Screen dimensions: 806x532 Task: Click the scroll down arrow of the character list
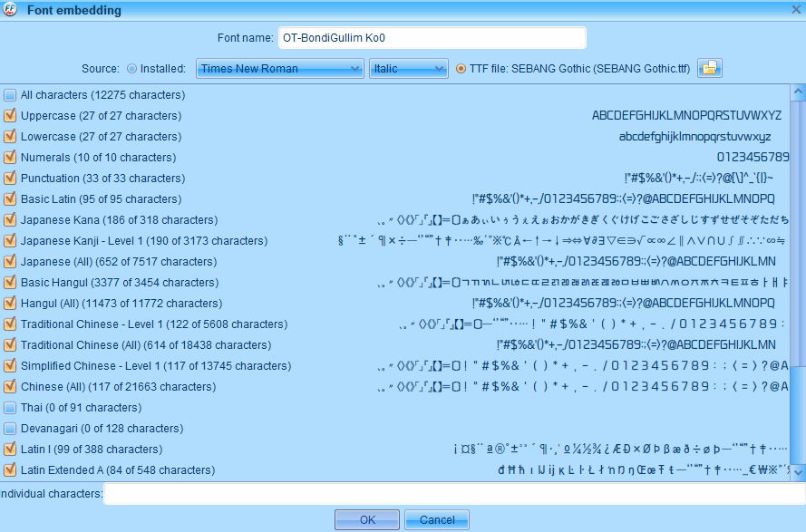(x=798, y=471)
